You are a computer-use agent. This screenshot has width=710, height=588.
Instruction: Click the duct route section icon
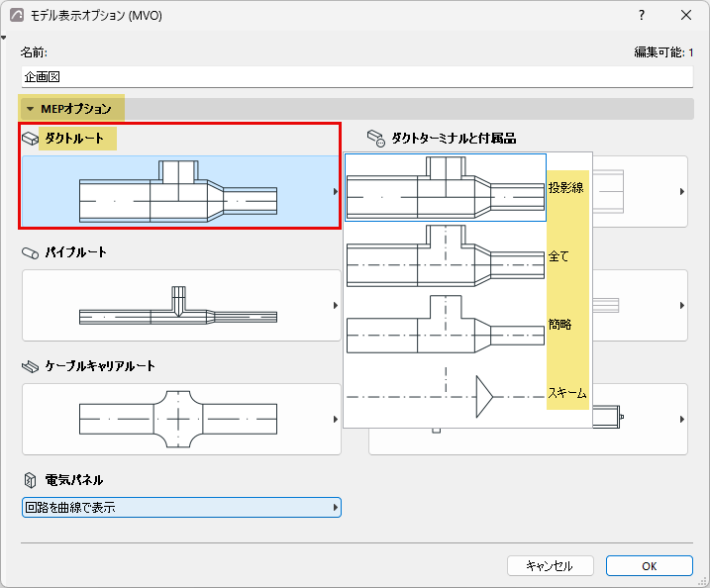click(31, 139)
